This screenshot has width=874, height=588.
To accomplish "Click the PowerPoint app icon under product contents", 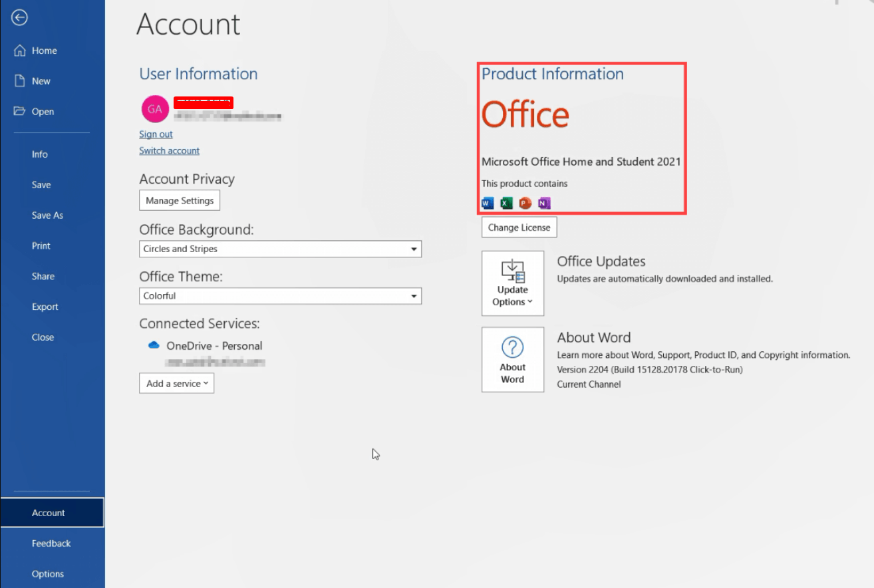I will pos(525,203).
